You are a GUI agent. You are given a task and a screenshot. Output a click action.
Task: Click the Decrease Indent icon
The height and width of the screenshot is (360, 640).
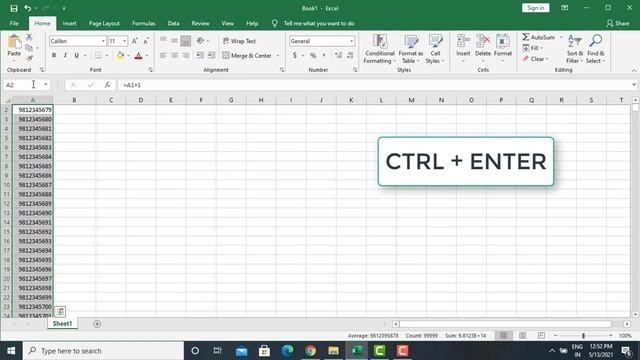click(200, 56)
